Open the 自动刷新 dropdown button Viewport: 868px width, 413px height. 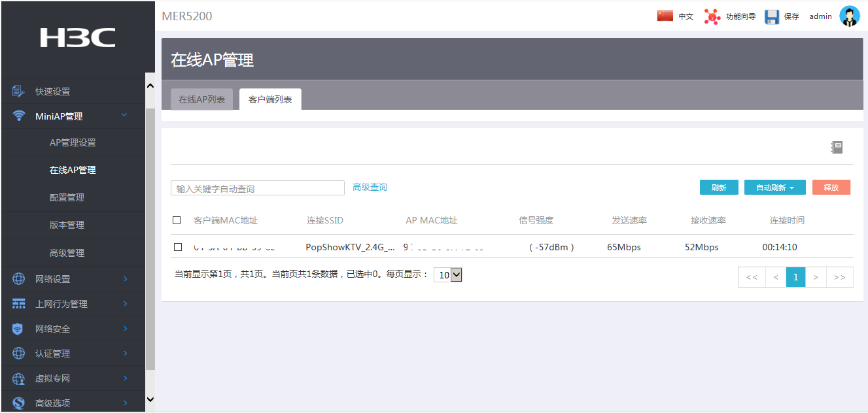(x=775, y=188)
